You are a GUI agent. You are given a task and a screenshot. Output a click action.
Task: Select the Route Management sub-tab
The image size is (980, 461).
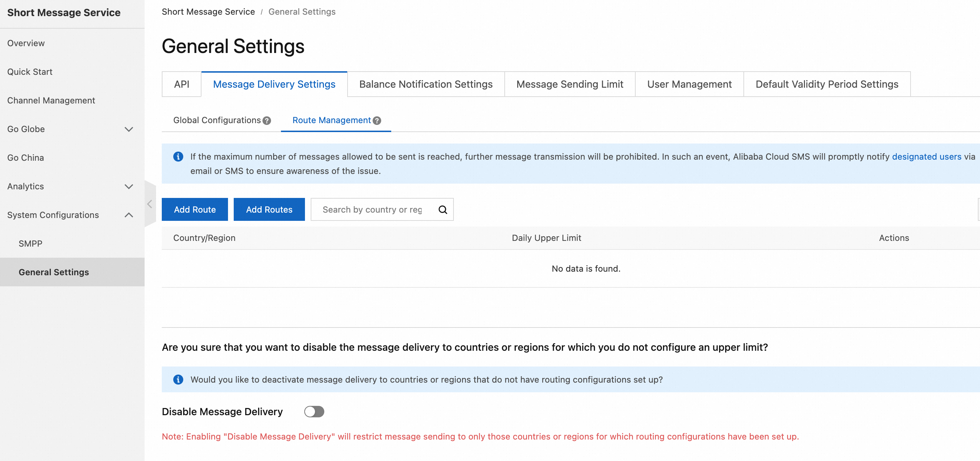pyautogui.click(x=331, y=120)
